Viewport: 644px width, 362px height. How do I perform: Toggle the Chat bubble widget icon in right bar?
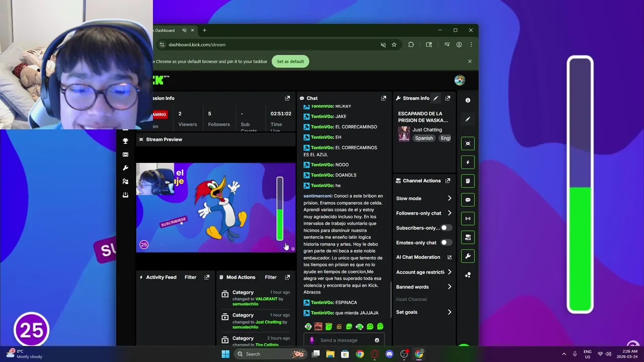tap(468, 200)
